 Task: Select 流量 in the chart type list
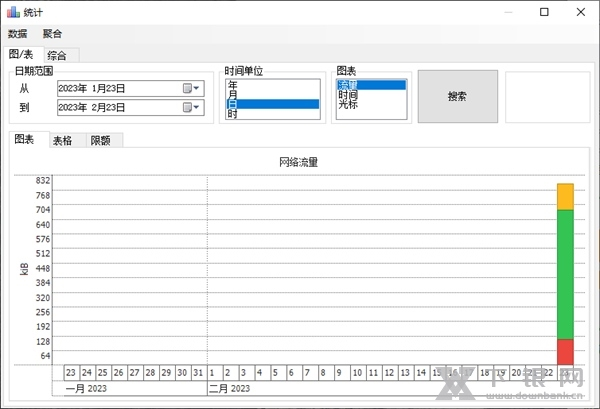point(371,85)
